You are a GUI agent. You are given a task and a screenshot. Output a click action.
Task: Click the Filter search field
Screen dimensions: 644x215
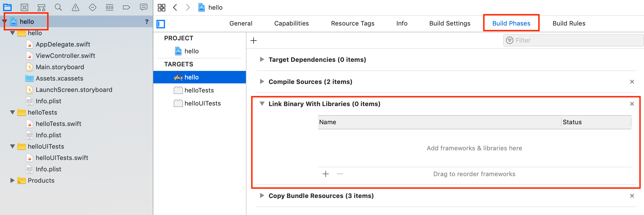(573, 40)
